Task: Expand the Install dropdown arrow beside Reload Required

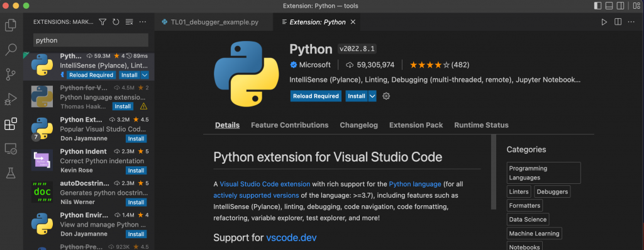Action: click(x=372, y=96)
